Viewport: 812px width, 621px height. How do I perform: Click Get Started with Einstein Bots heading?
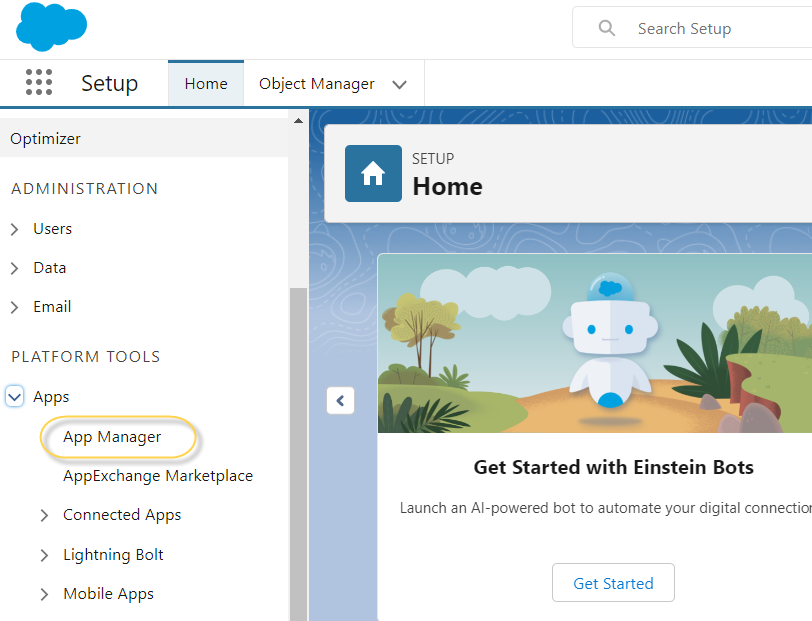614,467
